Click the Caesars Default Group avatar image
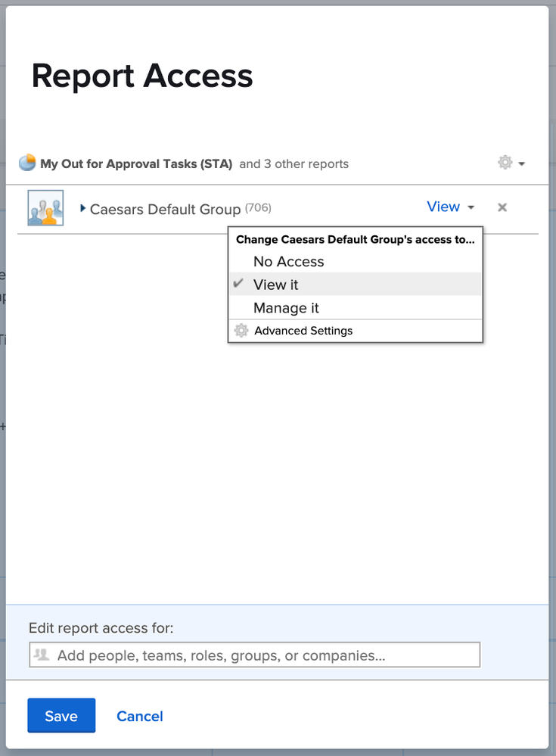 point(45,208)
